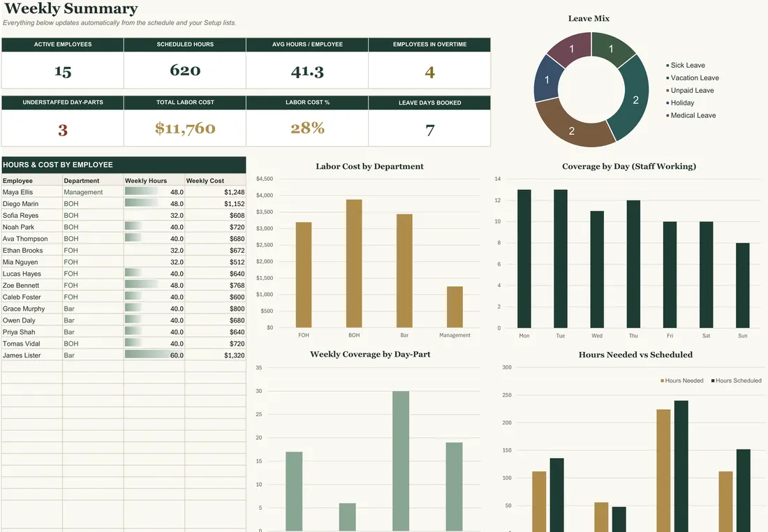Click the Leave Mix chart title

coord(589,19)
